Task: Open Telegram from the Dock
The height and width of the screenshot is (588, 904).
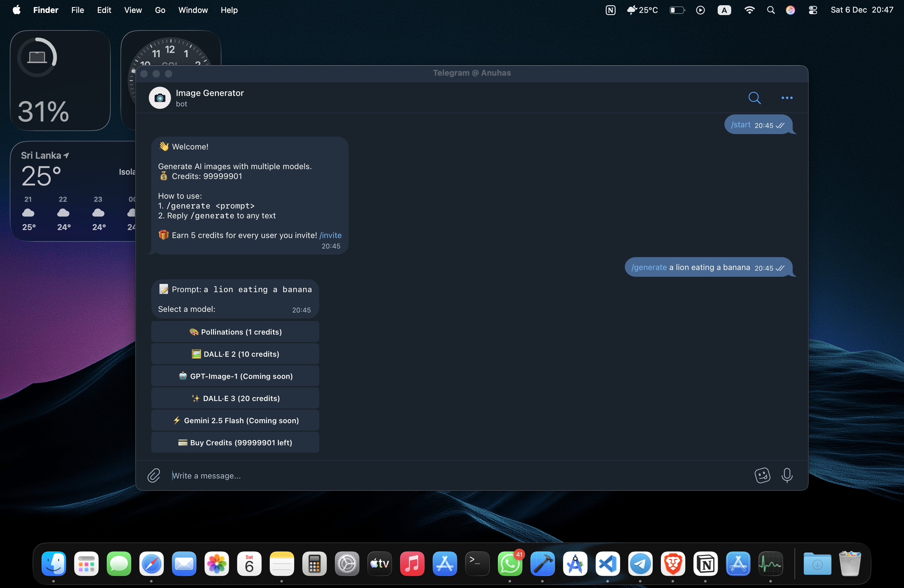Action: (x=640, y=564)
